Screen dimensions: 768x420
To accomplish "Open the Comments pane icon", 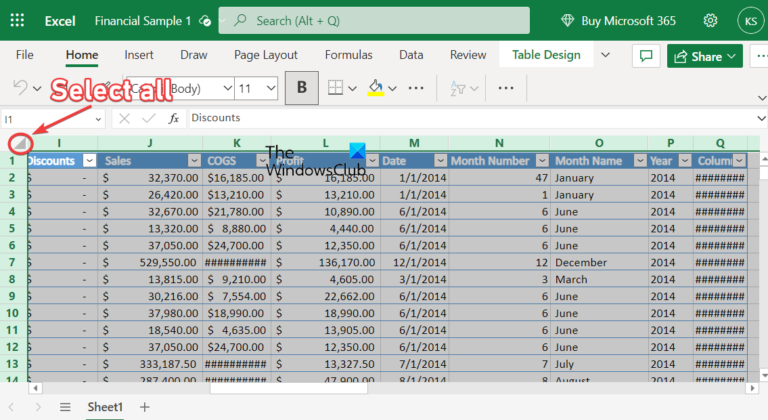I will pyautogui.click(x=646, y=56).
